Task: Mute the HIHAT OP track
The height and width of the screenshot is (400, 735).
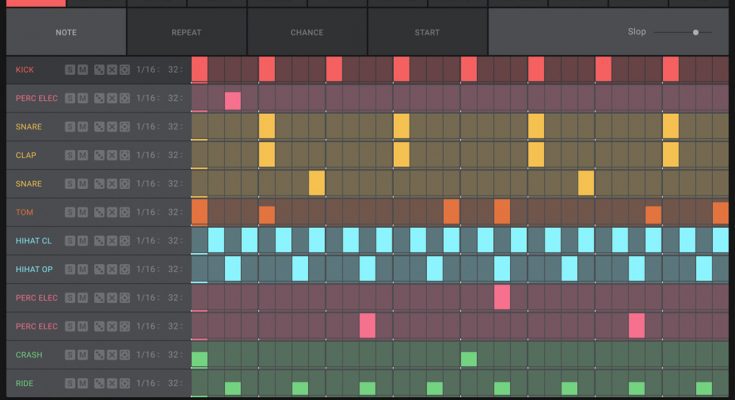Action: click(x=83, y=270)
